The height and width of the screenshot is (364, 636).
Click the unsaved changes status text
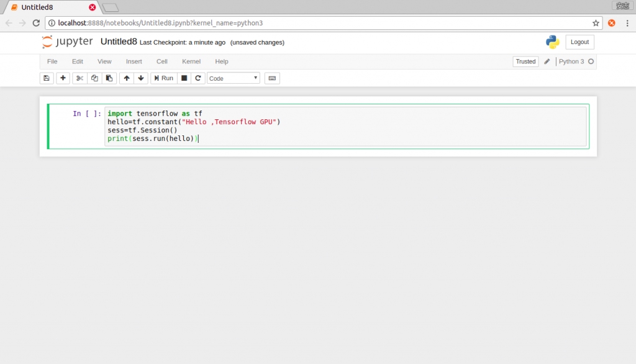pos(257,43)
